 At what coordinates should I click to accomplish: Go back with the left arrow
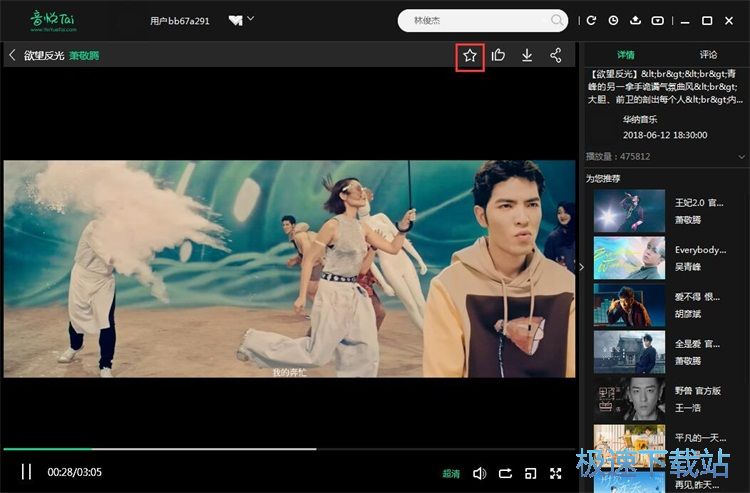click(12, 55)
